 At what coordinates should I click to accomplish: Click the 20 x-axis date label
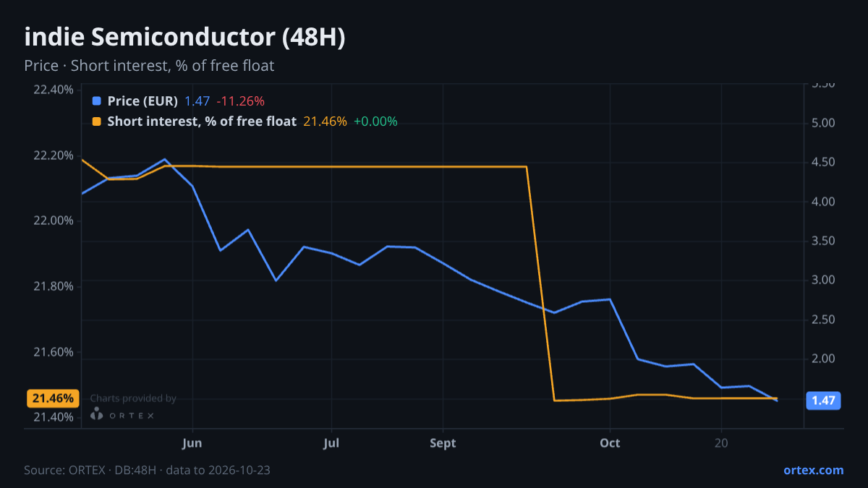click(721, 443)
